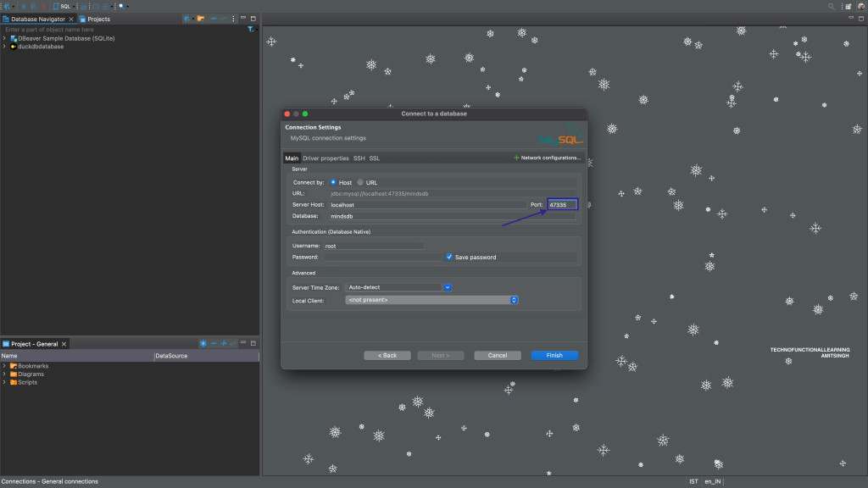Toggle the Save password checkbox

pyautogui.click(x=449, y=257)
